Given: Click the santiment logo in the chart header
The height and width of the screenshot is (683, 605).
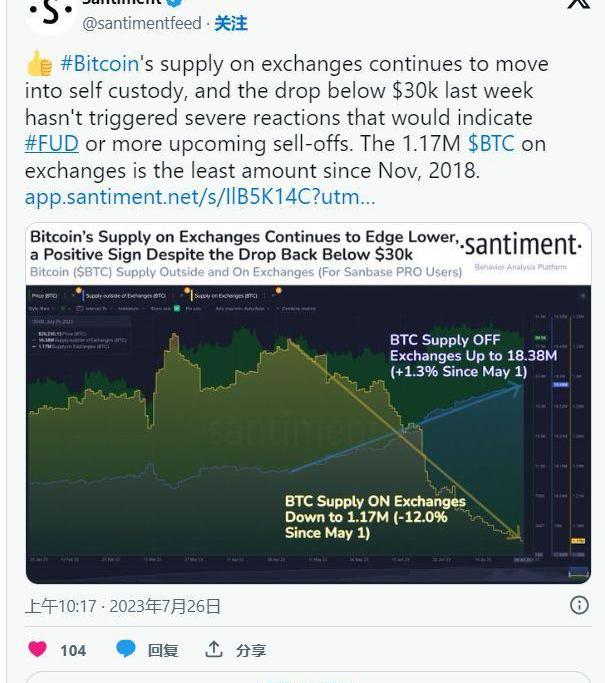Looking at the screenshot, I should point(521,245).
